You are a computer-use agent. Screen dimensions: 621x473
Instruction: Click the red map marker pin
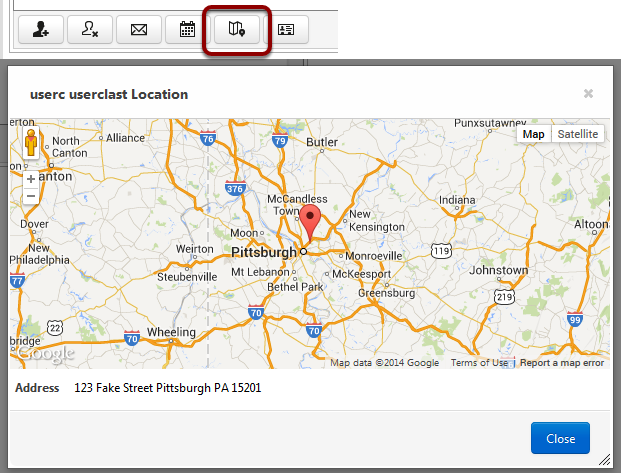pos(310,223)
